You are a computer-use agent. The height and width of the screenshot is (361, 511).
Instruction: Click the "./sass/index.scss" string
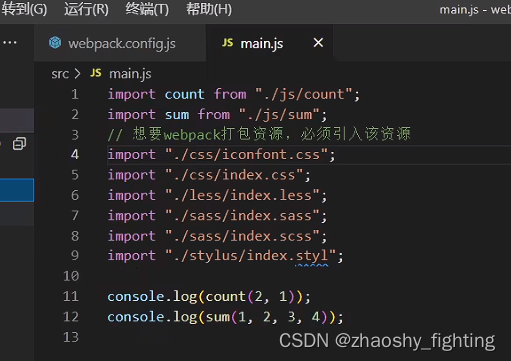[243, 236]
